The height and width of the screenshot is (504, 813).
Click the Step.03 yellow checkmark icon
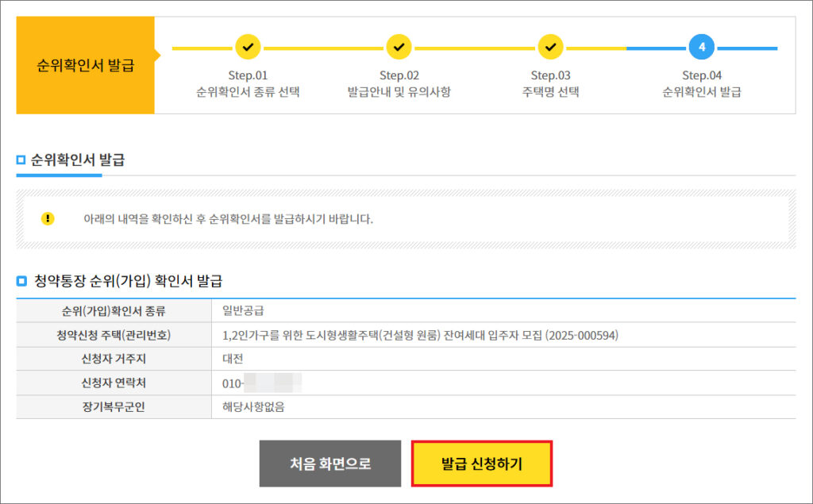[550, 48]
